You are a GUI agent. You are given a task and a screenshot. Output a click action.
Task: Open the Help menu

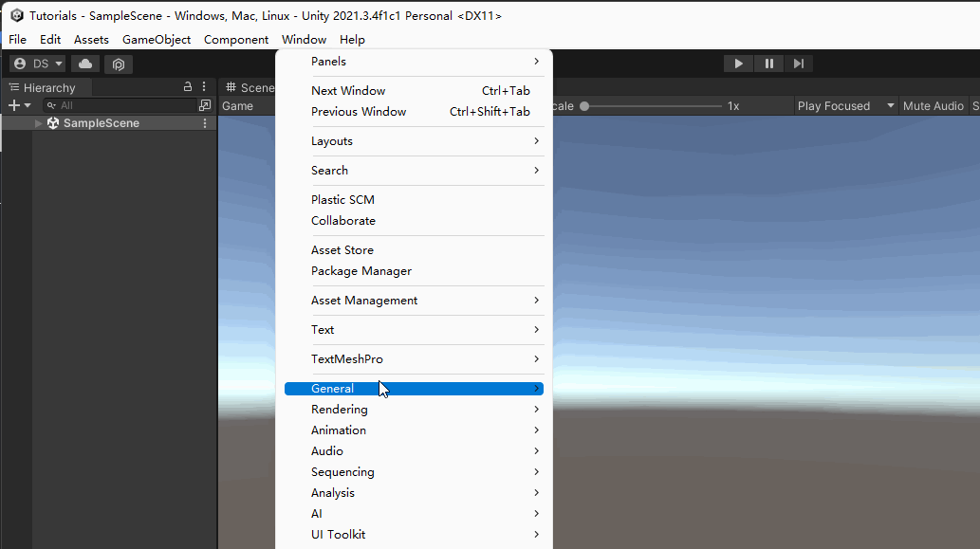(352, 39)
